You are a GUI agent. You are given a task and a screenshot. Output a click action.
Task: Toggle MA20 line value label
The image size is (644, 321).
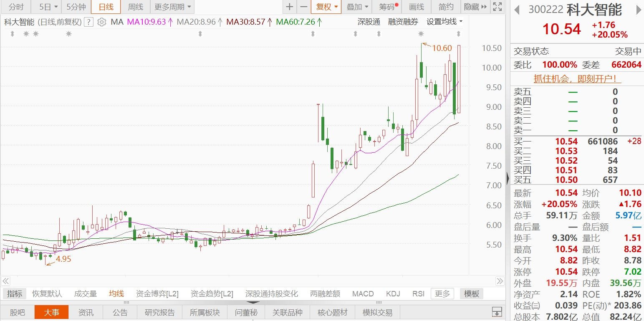pyautogui.click(x=200, y=22)
